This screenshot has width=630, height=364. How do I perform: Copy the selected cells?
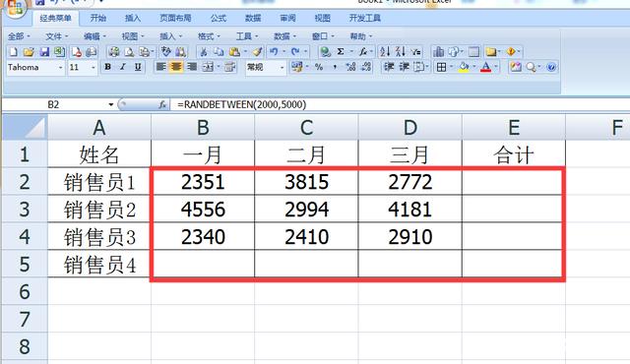tap(219, 52)
